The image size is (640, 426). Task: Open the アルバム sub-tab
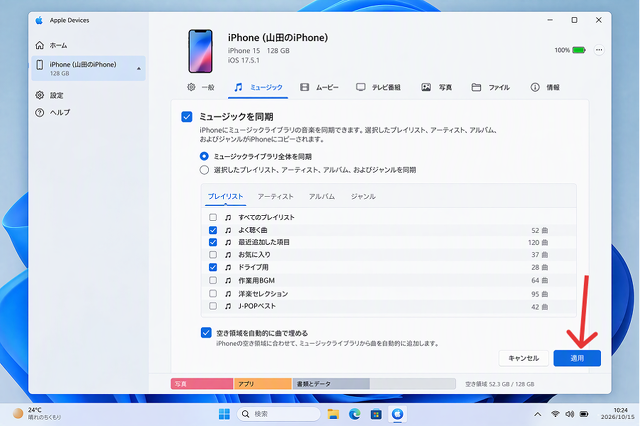[322, 196]
